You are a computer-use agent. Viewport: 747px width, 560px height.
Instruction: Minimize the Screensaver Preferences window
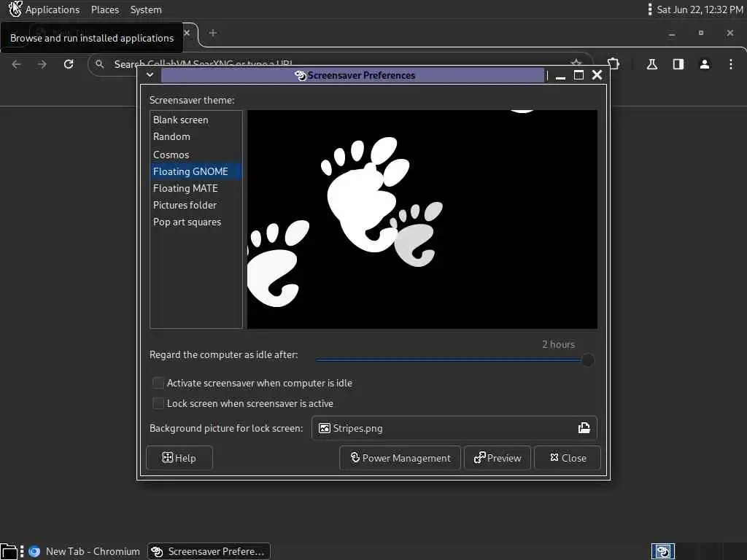tap(561, 76)
